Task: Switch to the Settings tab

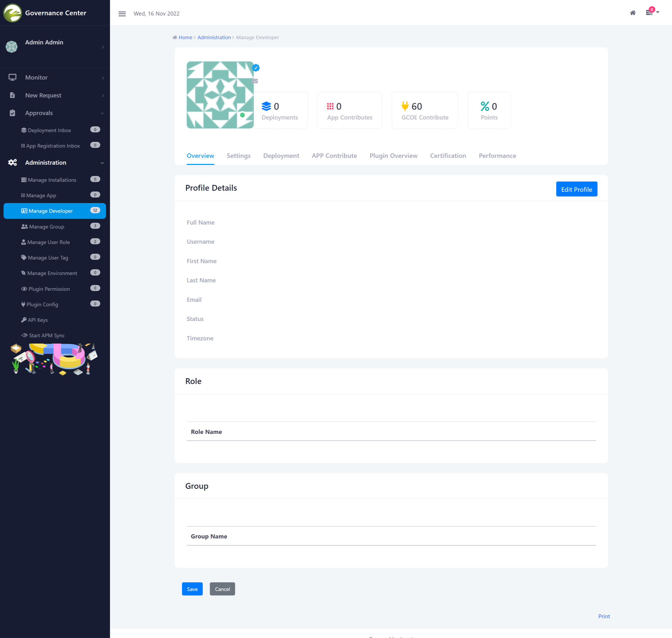Action: click(x=238, y=156)
